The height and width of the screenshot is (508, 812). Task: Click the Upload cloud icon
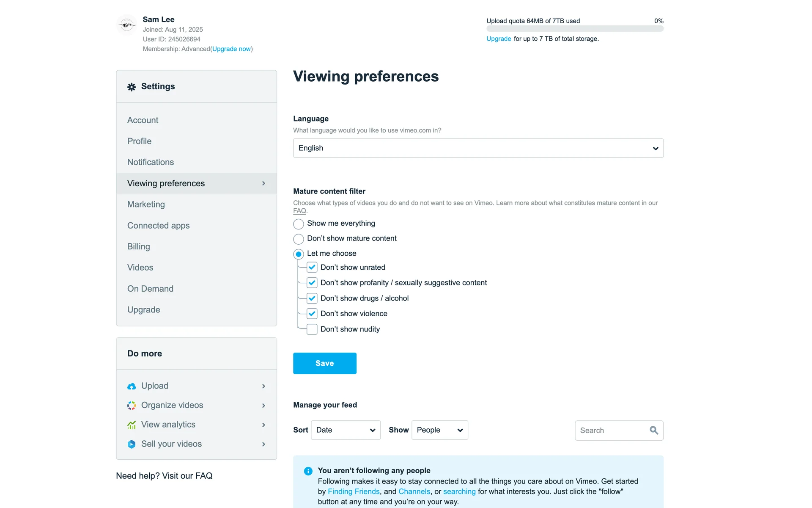pyautogui.click(x=132, y=386)
